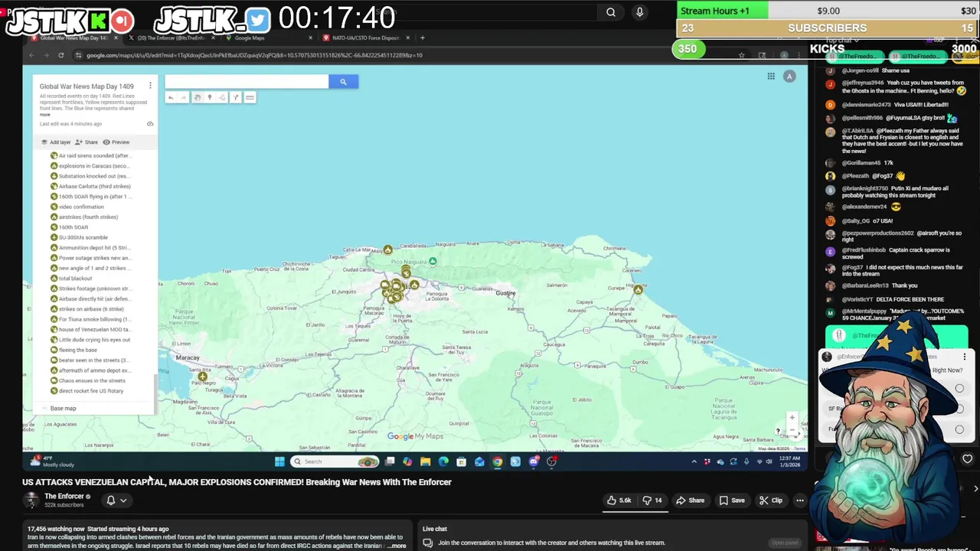
Task: Click the undo arrow in map toolbar
Action: coord(171,97)
